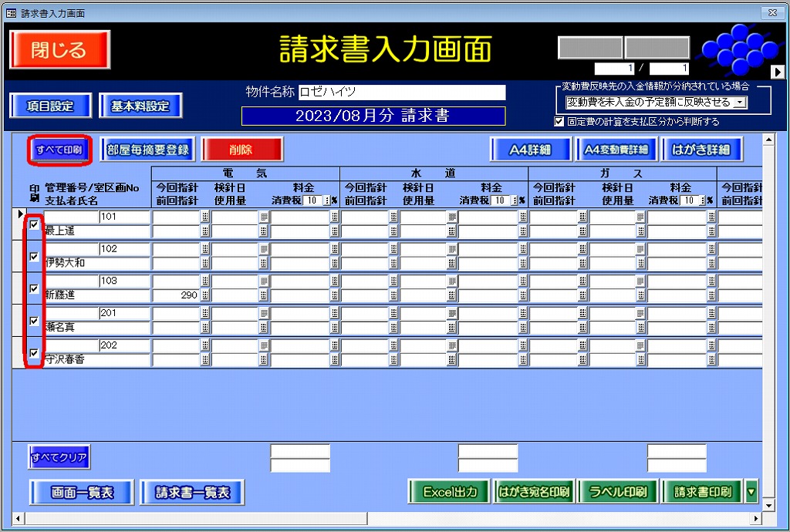The height and width of the screenshot is (532, 790).
Task: Uncheck print checkbox for 最上遥 room 101
Action: click(34, 225)
